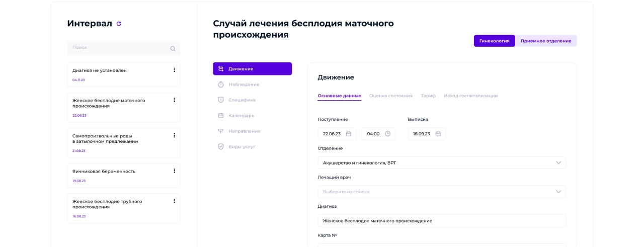Open the menu dots for Яичниковая беременность
This screenshot has width=644, height=247.
click(x=175, y=171)
